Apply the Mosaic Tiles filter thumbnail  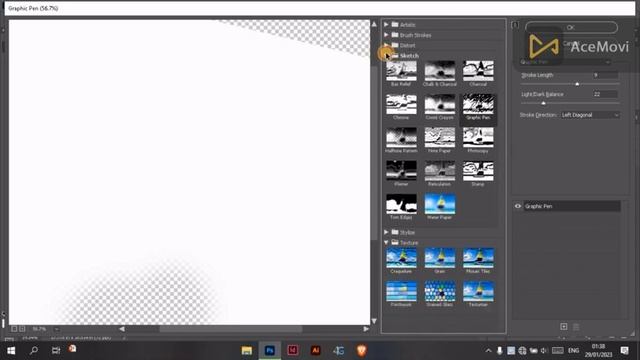(478, 258)
